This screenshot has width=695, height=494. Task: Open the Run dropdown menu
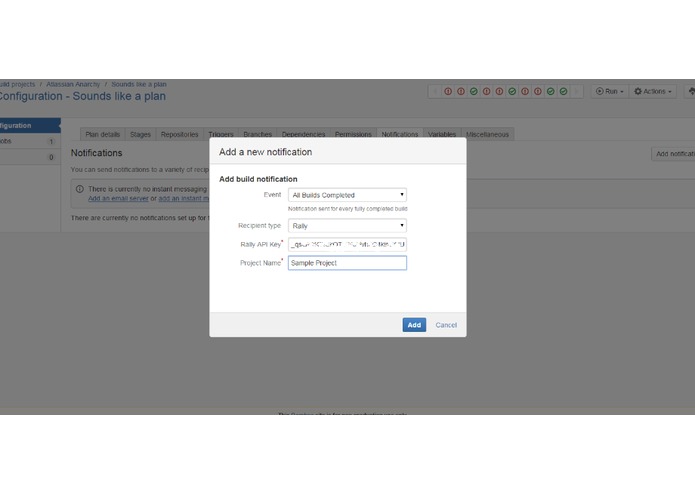click(x=609, y=91)
